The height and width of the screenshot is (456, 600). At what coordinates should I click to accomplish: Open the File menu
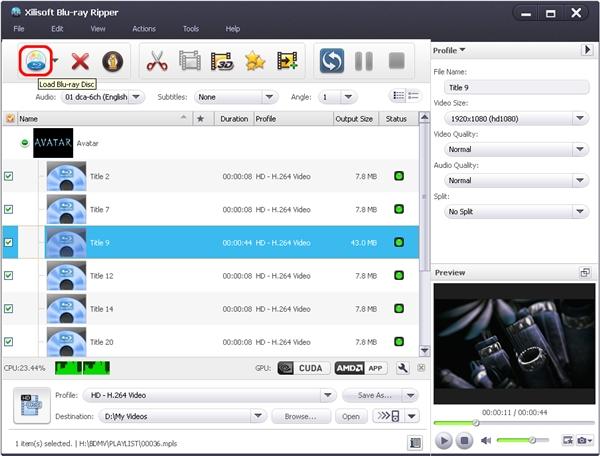coord(19,29)
